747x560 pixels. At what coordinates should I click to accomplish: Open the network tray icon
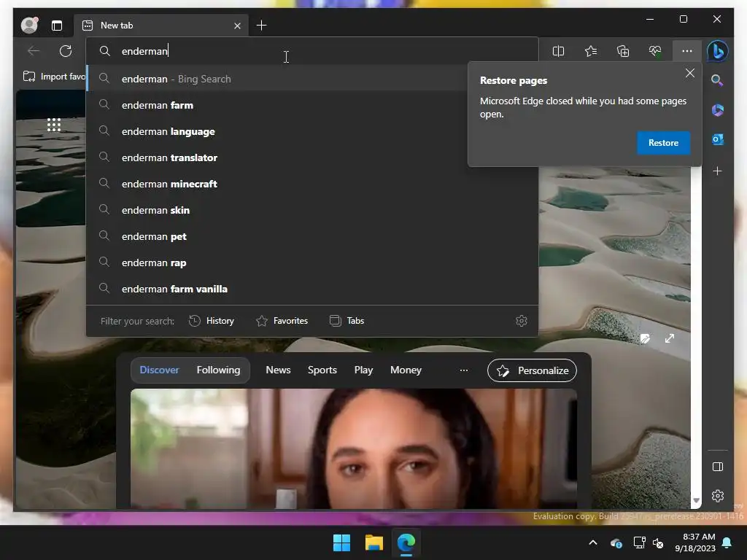(x=639, y=542)
